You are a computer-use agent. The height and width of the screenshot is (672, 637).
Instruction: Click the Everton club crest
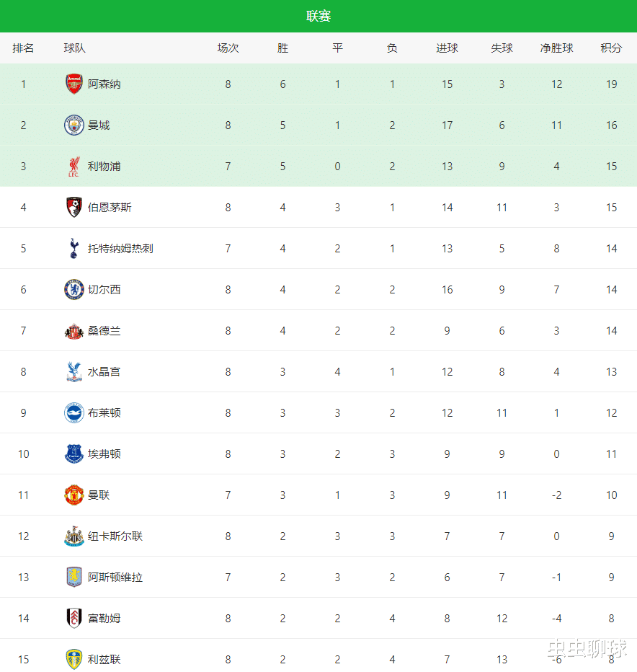tap(74, 454)
